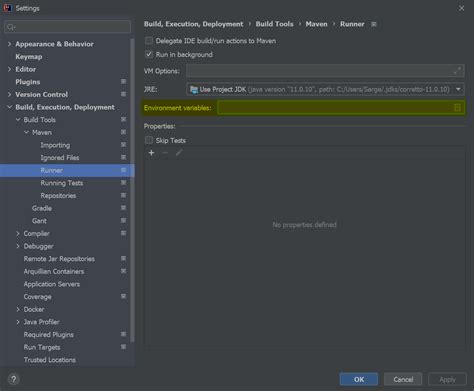Select Ignored Files under Maven
The image size is (474, 391).
(x=60, y=158)
